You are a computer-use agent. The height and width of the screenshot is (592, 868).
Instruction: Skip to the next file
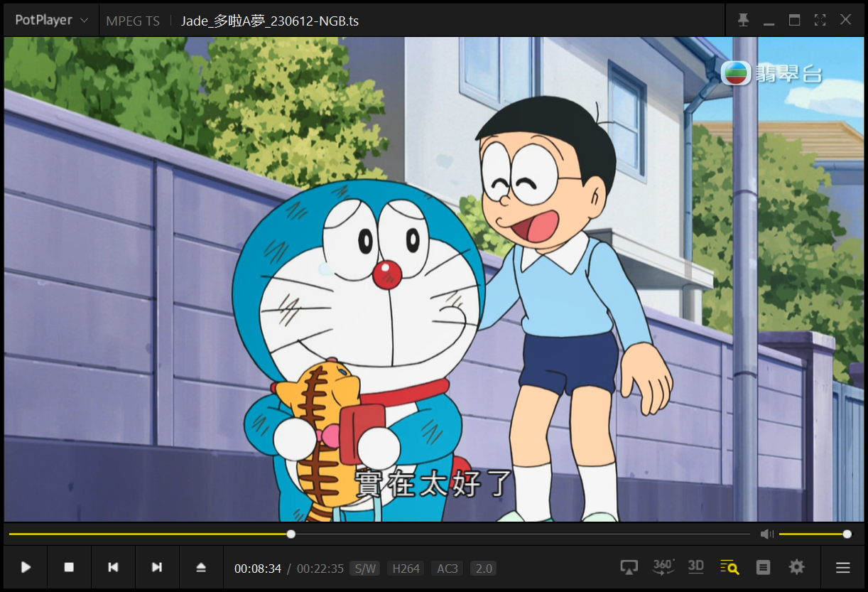157,567
